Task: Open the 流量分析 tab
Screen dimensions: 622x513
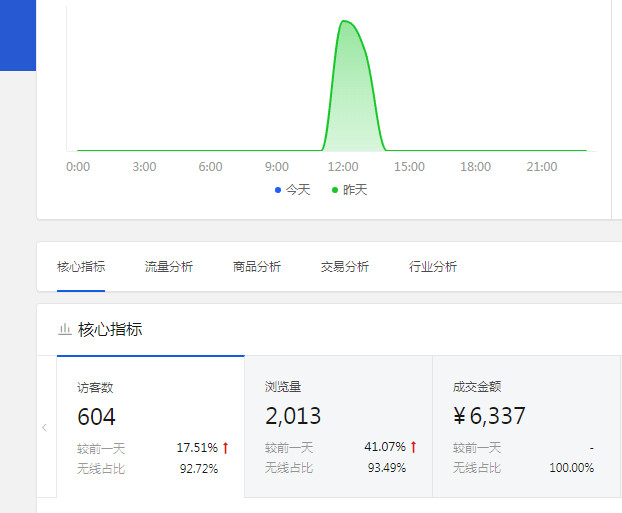Action: coord(169,267)
